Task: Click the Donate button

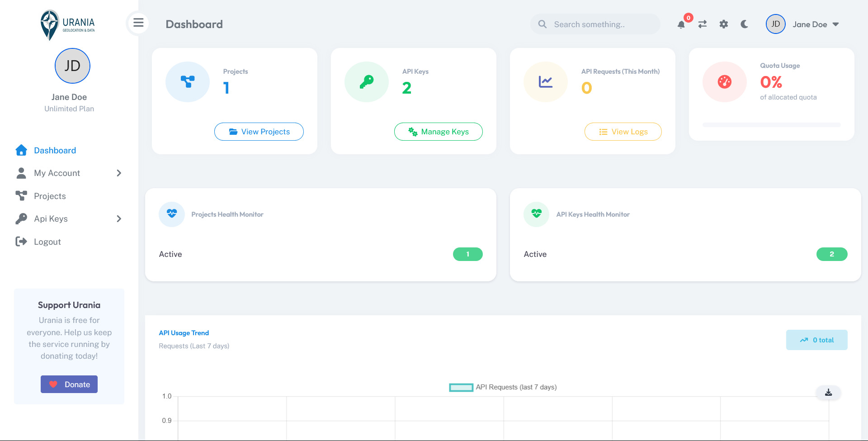Action: 69,384
